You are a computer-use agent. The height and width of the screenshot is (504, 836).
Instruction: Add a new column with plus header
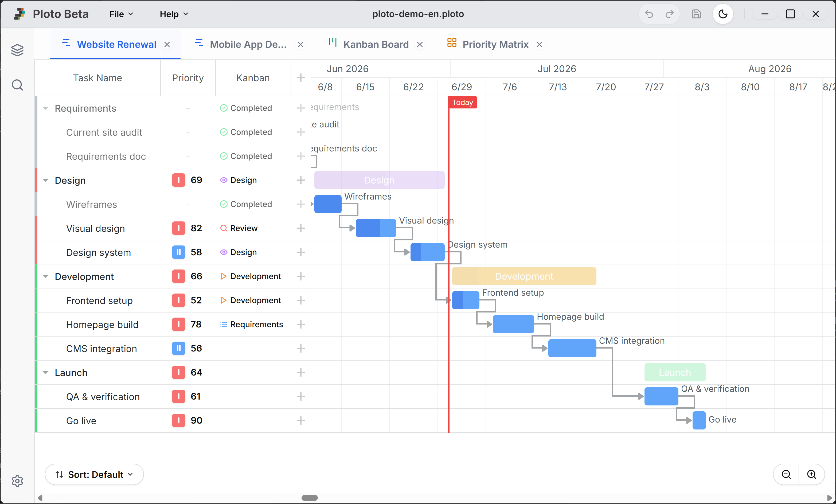click(x=300, y=78)
